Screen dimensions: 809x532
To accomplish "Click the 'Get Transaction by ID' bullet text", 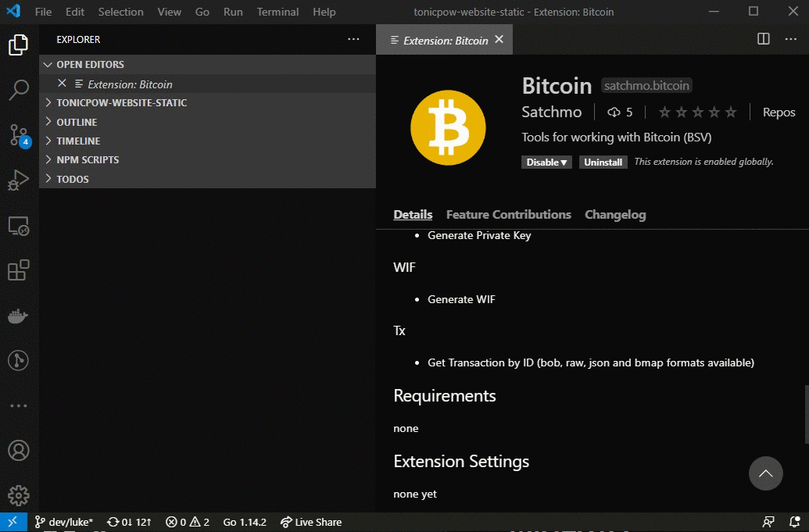I will [x=591, y=362].
